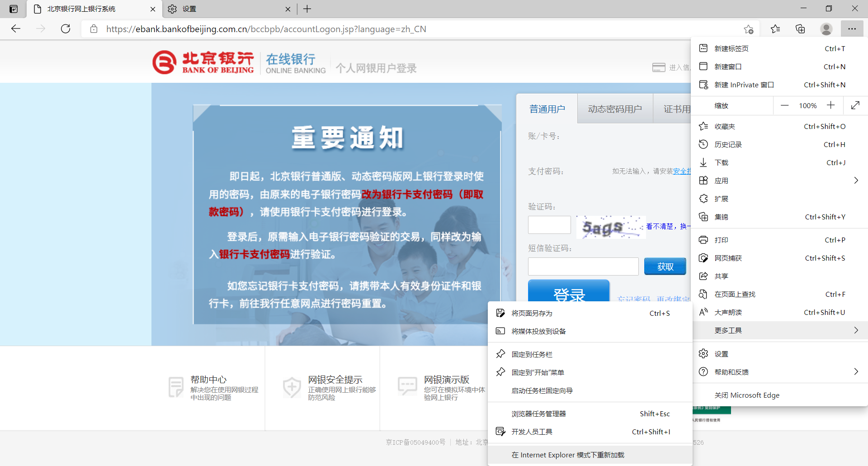The image size is (868, 466).
Task: Click the 验证码 input field
Action: (x=549, y=225)
